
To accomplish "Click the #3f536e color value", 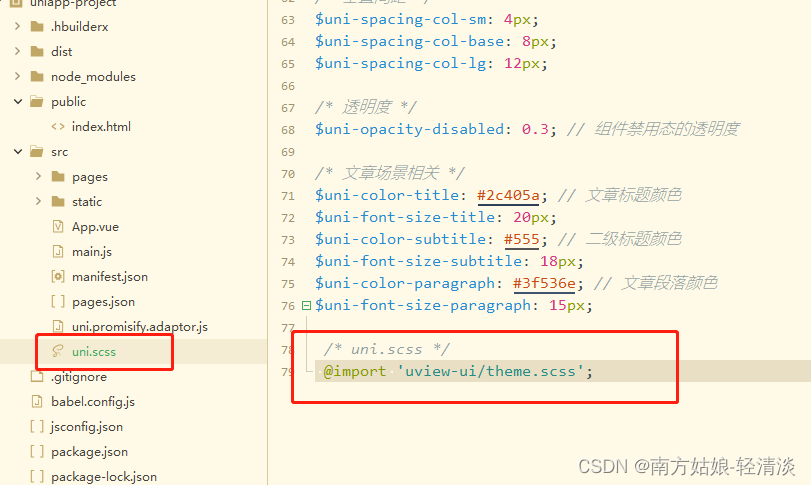I will [544, 283].
